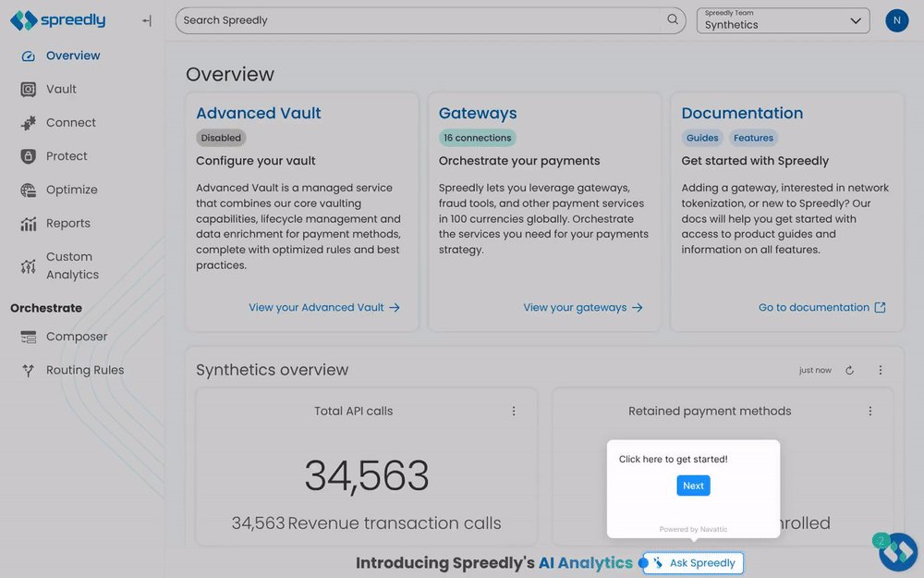Screen dimensions: 924x578
Task: Open Synthetics overview three-dot menu
Action: (x=881, y=371)
